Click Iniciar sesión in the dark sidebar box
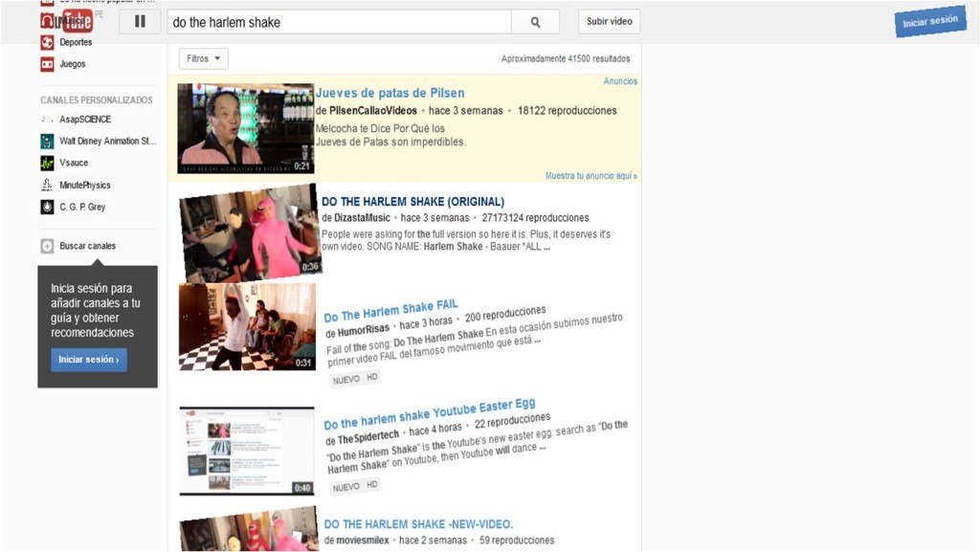The height and width of the screenshot is (552, 980). pyautogui.click(x=89, y=360)
